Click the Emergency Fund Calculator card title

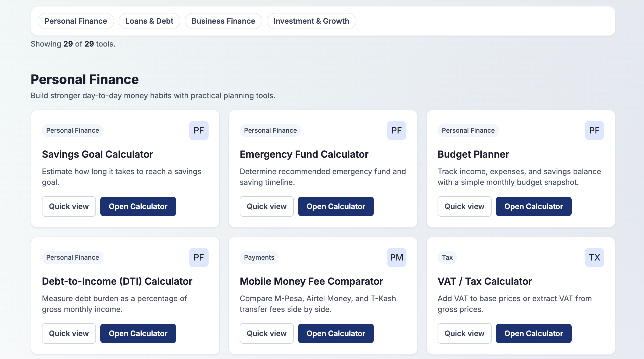point(304,154)
